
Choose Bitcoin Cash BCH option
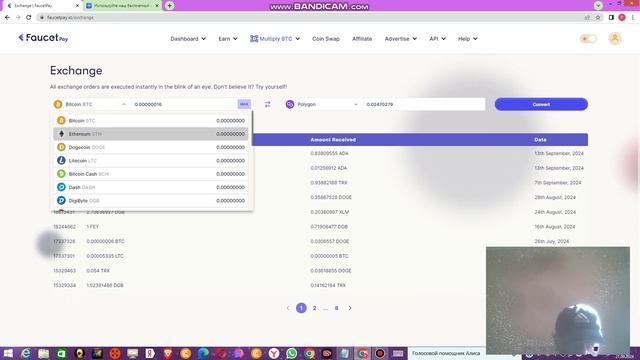point(151,174)
